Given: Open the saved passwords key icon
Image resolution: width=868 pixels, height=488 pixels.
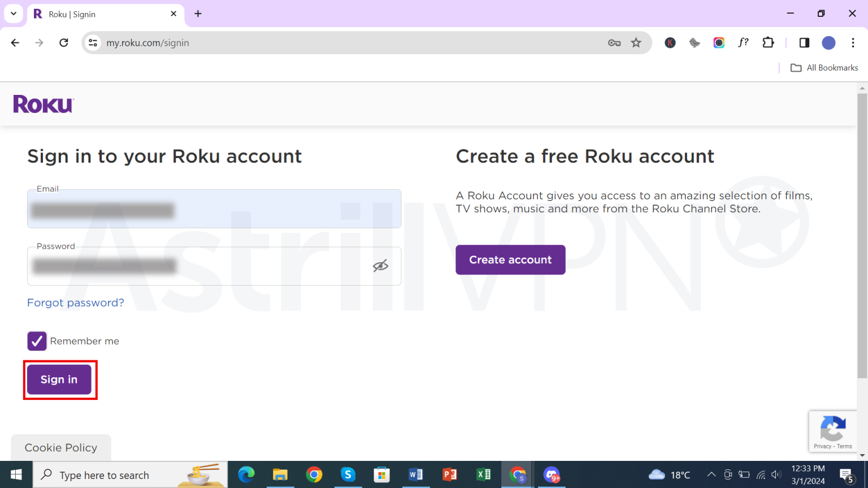Looking at the screenshot, I should (614, 43).
